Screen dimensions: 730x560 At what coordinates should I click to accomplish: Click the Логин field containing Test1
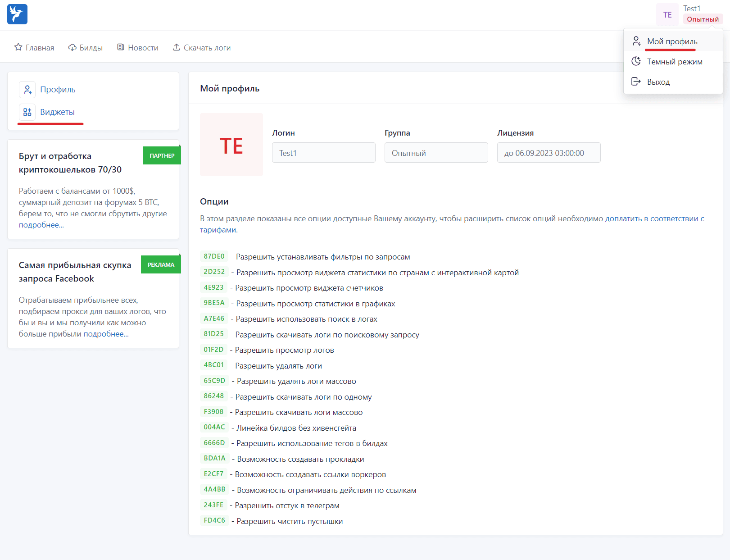click(x=324, y=153)
